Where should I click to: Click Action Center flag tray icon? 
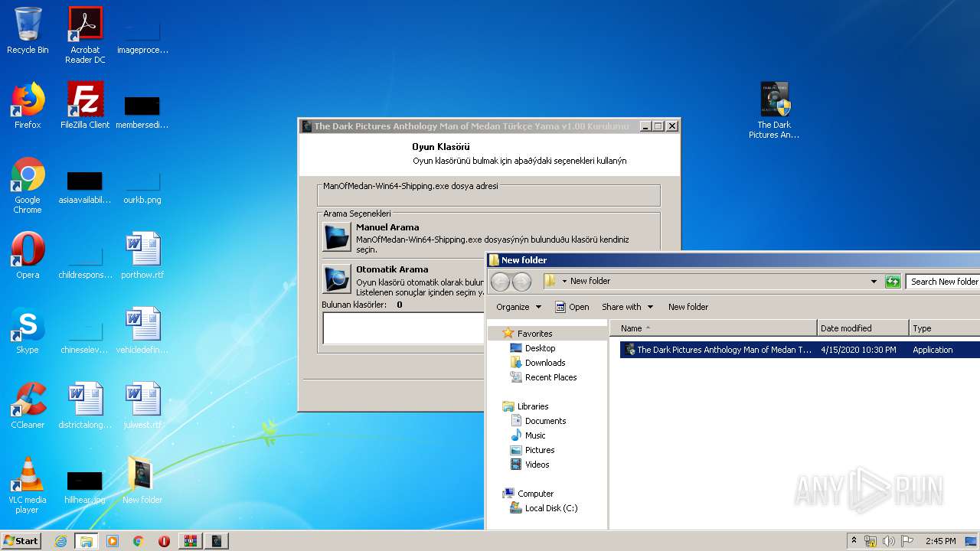click(906, 541)
